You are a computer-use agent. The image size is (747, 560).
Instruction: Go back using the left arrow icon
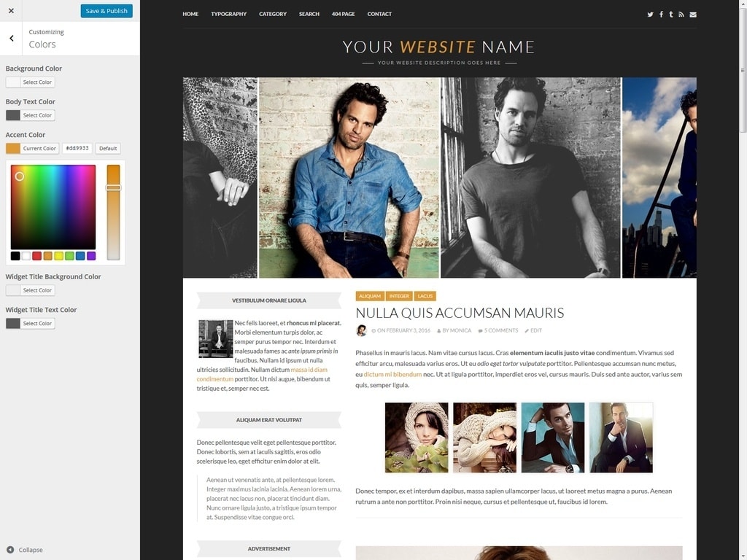(x=12, y=39)
